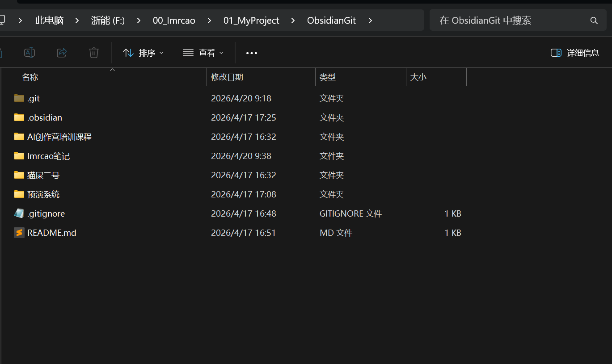The image size is (612, 364).
Task: Click the 1 KB size of .gitignore
Action: point(453,213)
